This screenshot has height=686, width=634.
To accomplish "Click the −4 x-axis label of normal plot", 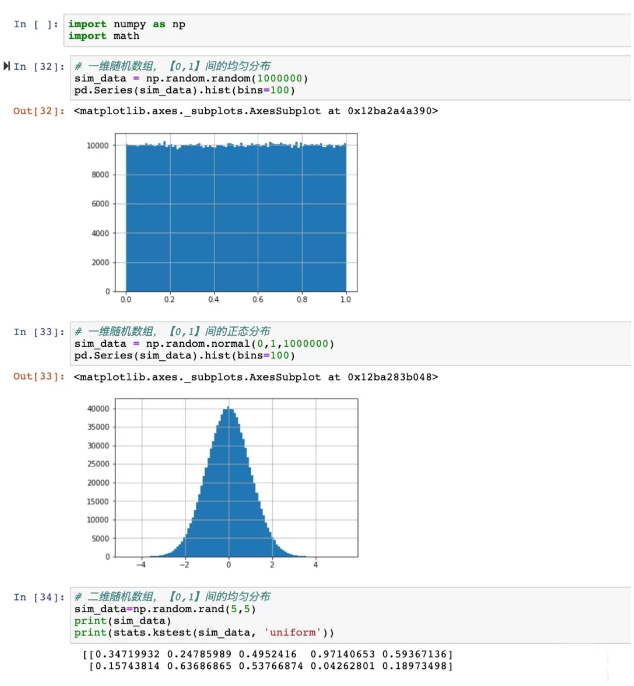I will [x=141, y=565].
